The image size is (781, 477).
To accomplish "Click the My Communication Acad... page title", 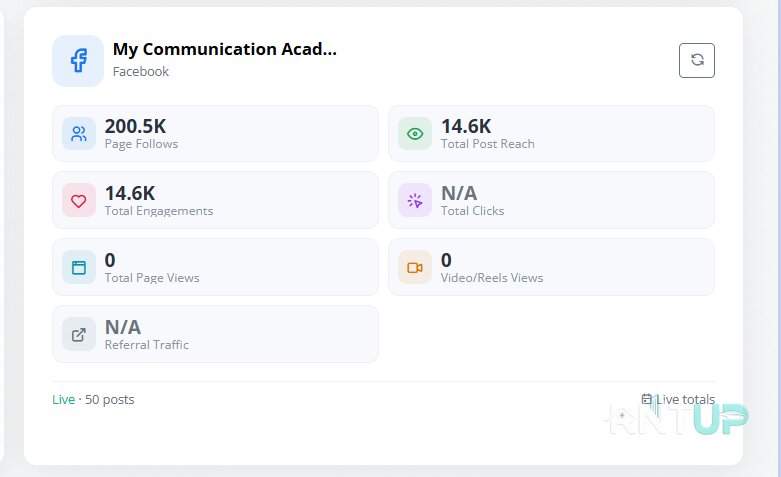I will click(225, 49).
